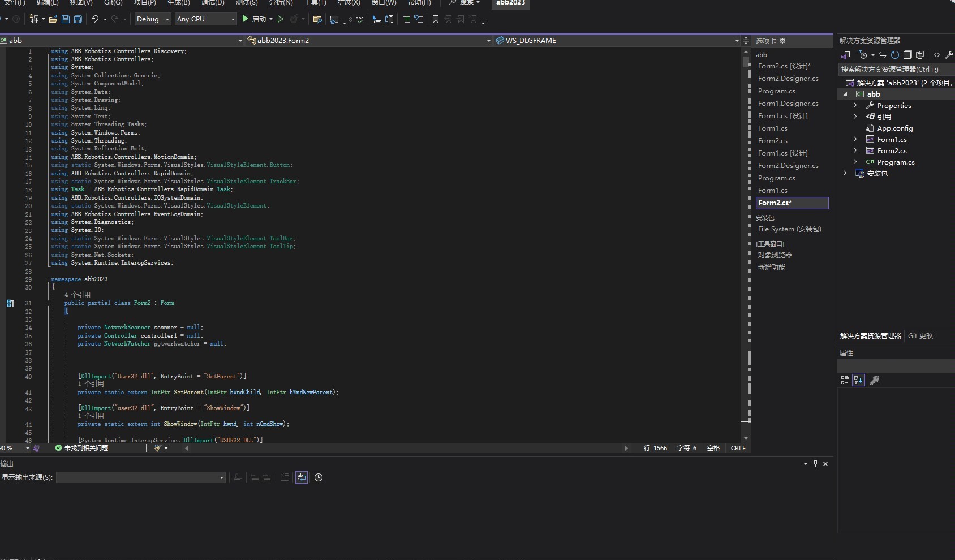Switch to the Git 更改 tab

click(x=920, y=336)
